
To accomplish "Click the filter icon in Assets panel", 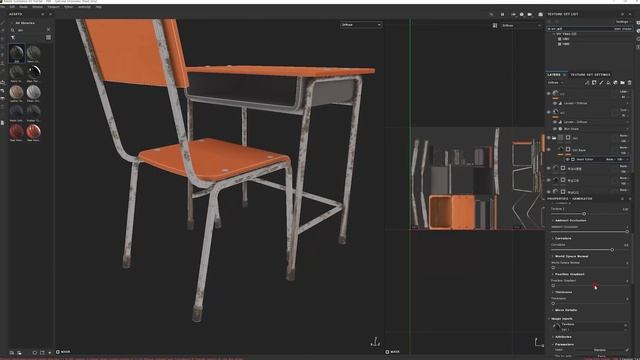I will coord(13,38).
